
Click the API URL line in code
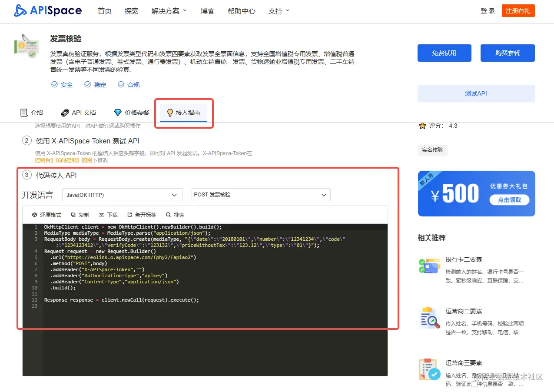click(x=123, y=257)
